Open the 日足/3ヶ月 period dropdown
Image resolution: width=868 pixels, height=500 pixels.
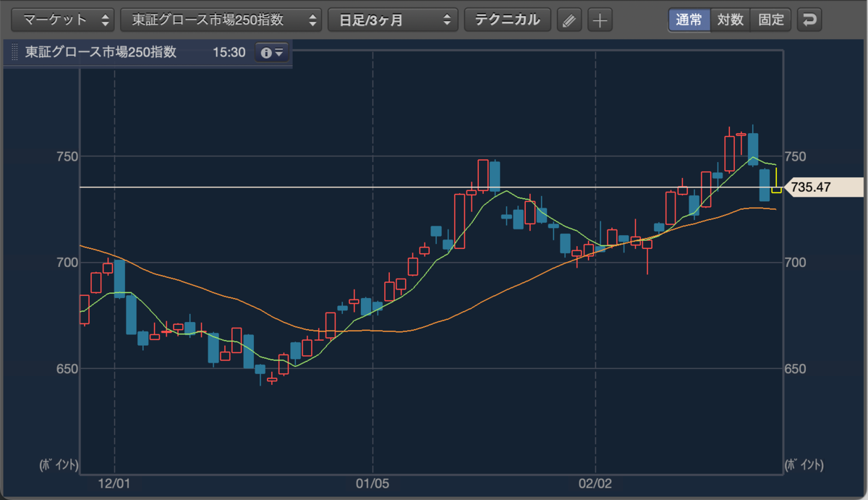[x=393, y=20]
